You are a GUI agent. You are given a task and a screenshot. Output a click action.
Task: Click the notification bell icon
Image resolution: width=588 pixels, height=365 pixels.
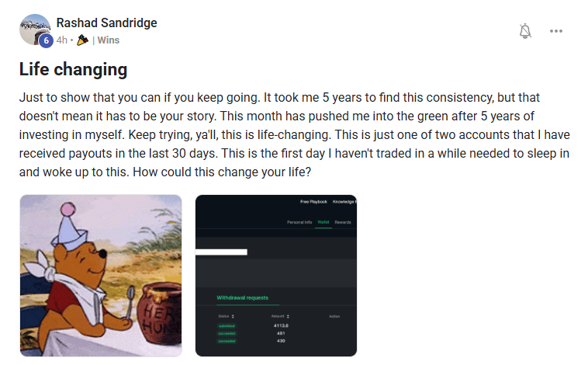click(x=525, y=31)
